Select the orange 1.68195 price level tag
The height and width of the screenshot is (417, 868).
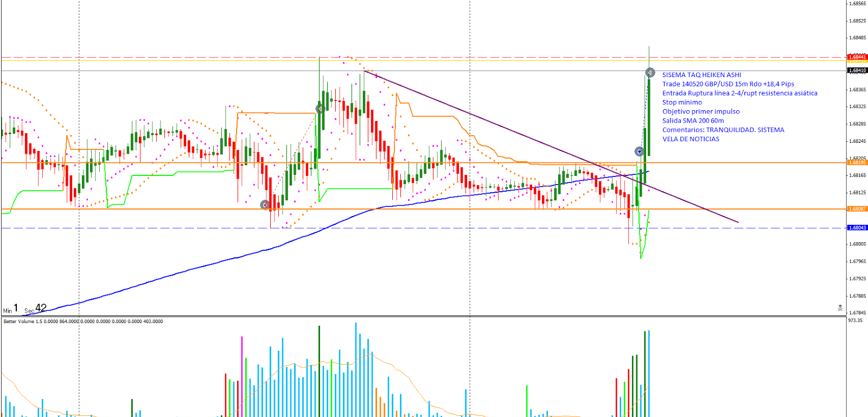point(857,162)
